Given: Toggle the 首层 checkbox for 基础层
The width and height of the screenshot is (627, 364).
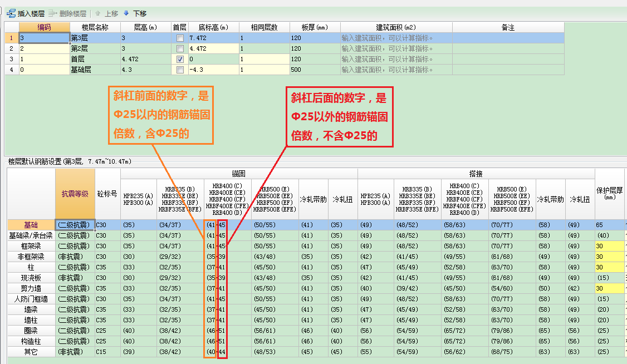Looking at the screenshot, I should pos(180,70).
